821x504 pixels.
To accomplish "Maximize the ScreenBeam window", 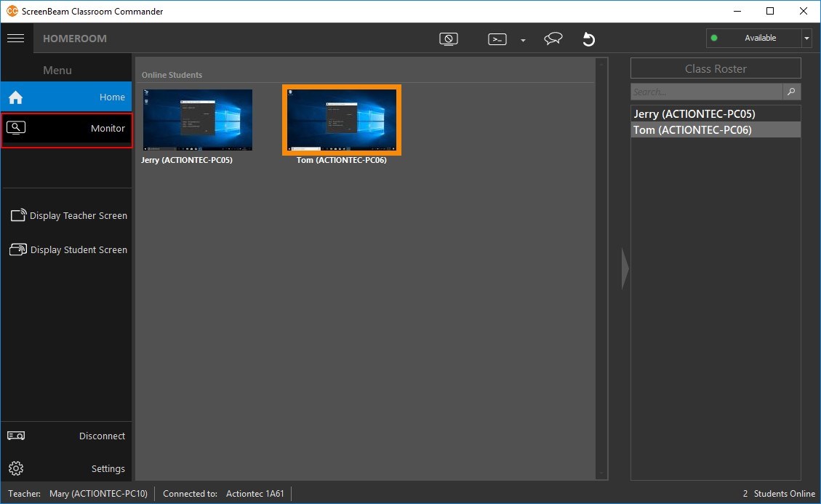I will click(x=769, y=11).
